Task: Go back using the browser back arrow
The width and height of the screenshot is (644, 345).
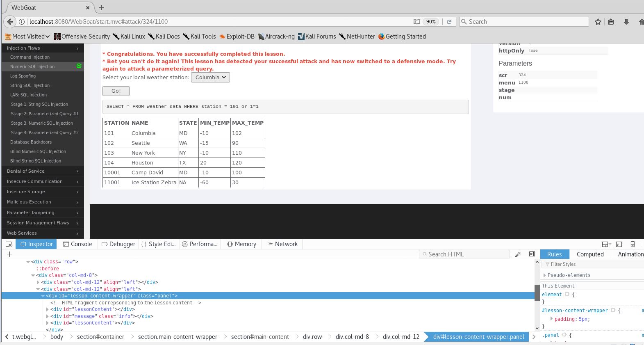Action: click(x=10, y=22)
